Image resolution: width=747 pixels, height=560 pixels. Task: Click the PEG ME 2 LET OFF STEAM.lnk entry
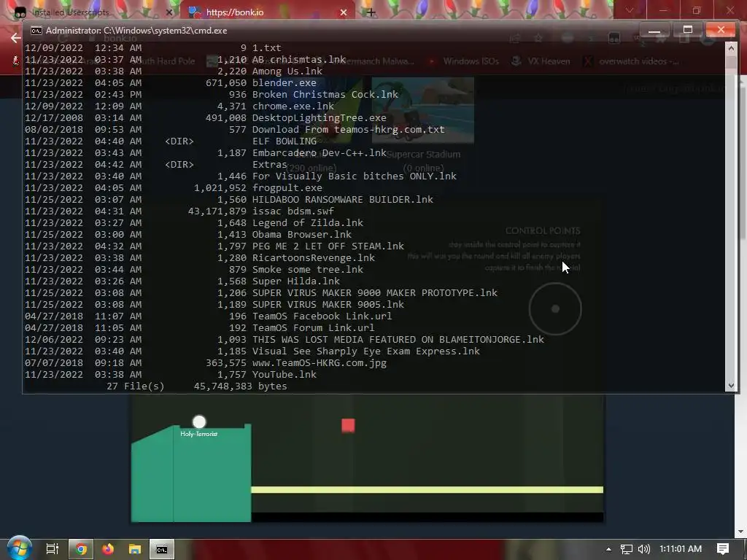[328, 246]
